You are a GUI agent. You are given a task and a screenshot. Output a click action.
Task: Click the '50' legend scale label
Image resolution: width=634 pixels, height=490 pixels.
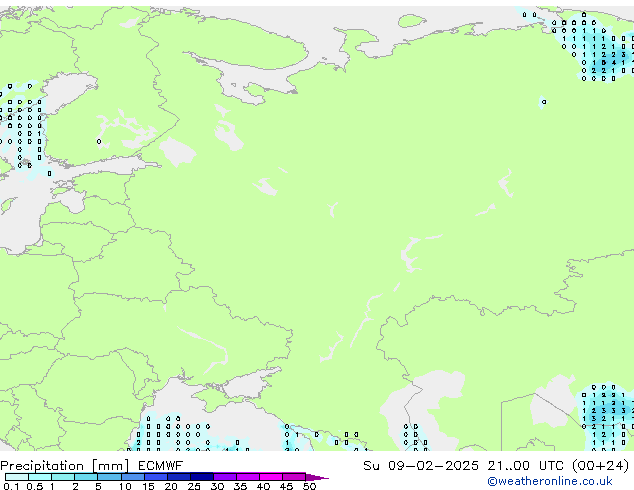(x=309, y=486)
